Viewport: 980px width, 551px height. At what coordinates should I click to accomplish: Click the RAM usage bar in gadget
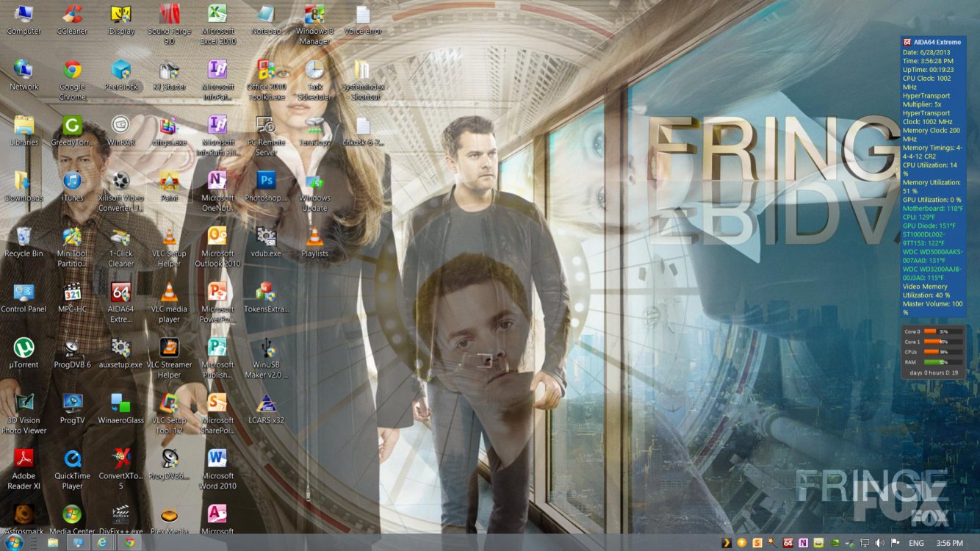pos(943,362)
